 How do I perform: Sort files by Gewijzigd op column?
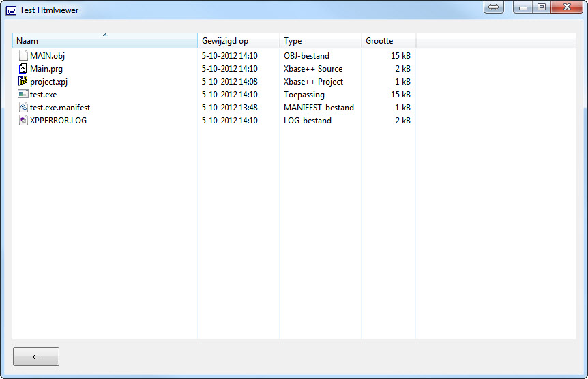(x=238, y=41)
